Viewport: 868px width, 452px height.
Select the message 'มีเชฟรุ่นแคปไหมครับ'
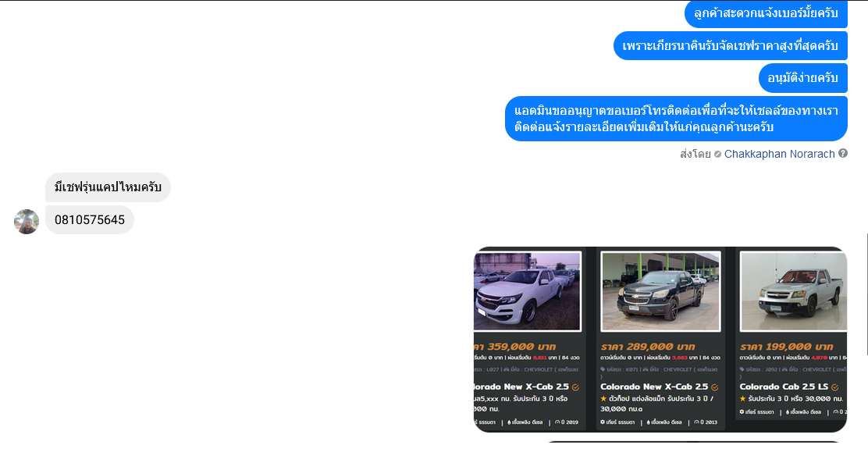click(108, 187)
